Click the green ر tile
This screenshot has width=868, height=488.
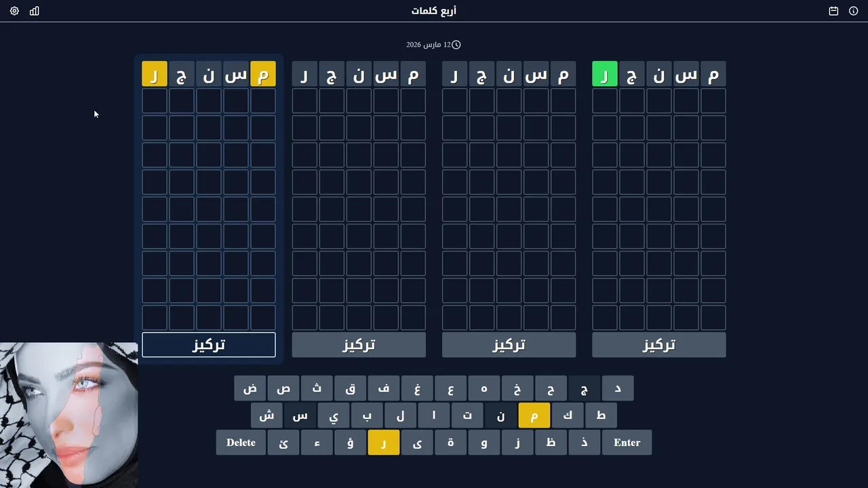point(604,74)
